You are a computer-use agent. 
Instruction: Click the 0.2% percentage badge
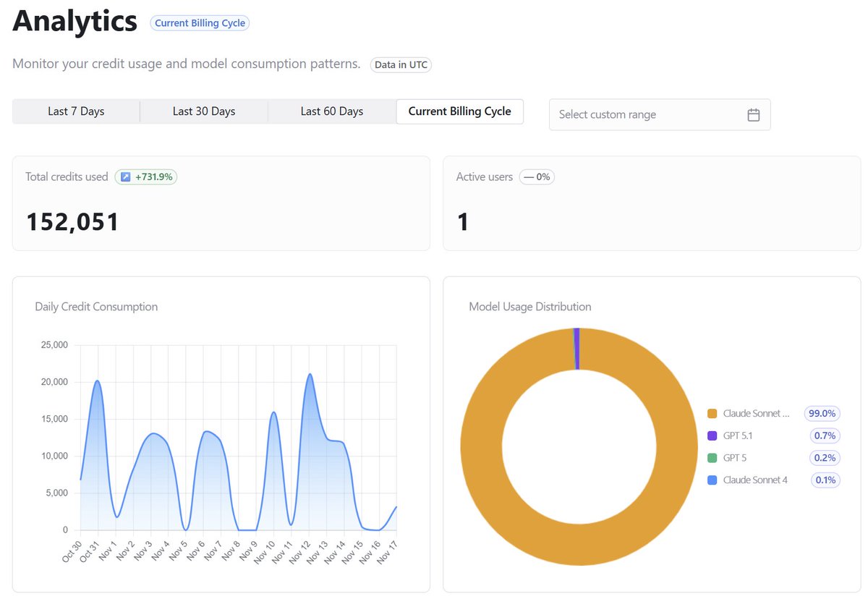pyautogui.click(x=825, y=458)
